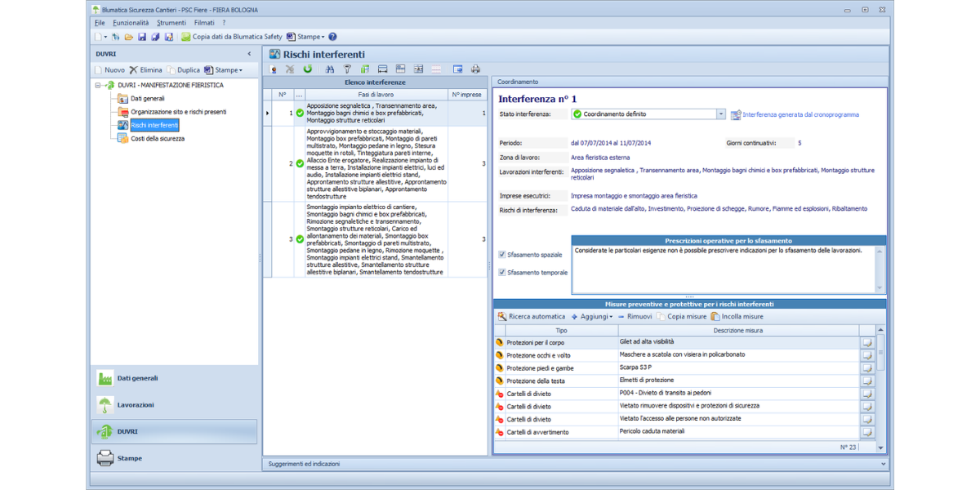Image resolution: width=980 pixels, height=490 pixels.
Task: Click the binoculars search icon
Action: [x=330, y=69]
